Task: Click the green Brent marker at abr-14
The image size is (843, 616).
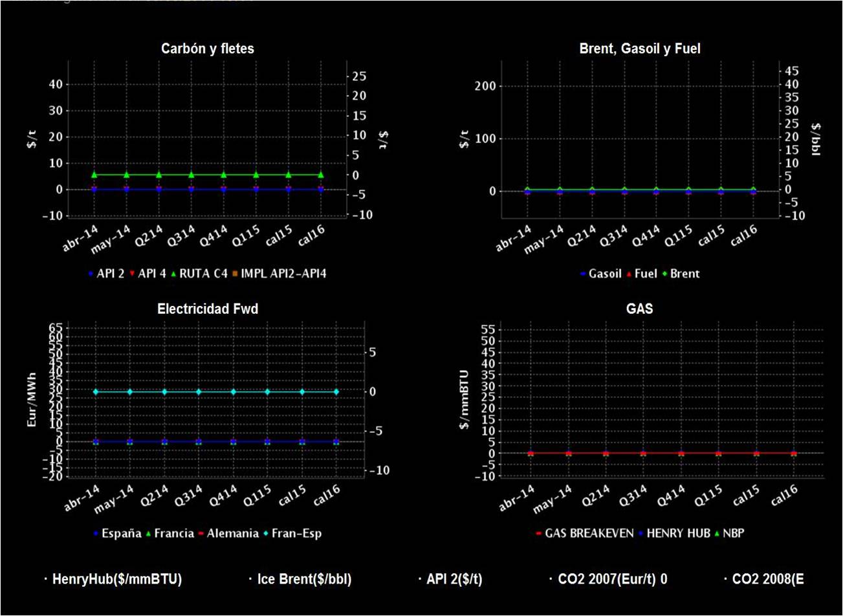Action: pyautogui.click(x=527, y=190)
